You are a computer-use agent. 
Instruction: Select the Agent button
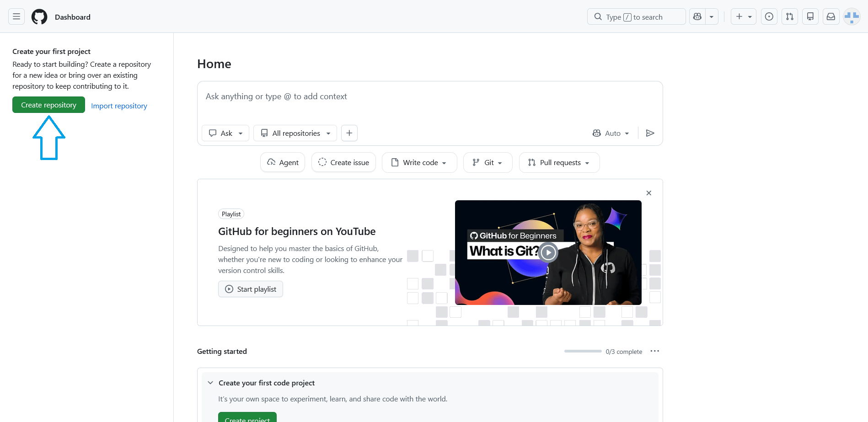point(283,162)
